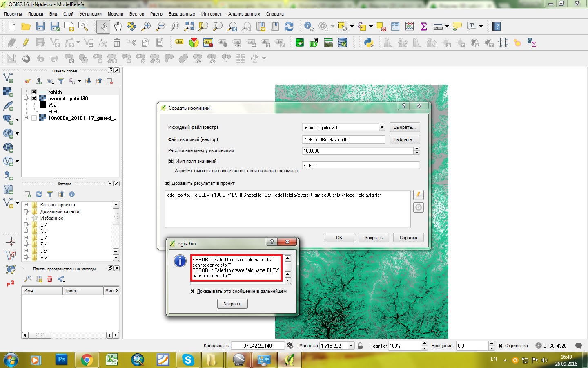Toggle the render checkbox in status bar

pyautogui.click(x=500, y=346)
